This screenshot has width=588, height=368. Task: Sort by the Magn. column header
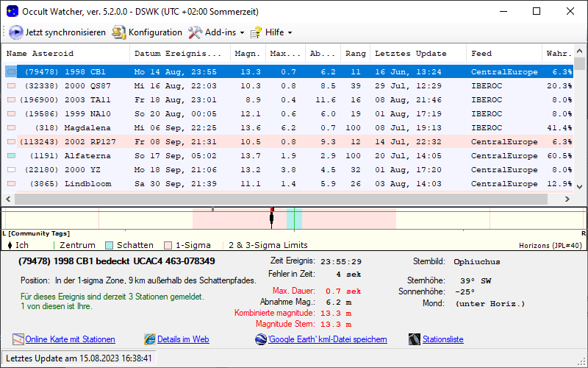tap(247, 54)
